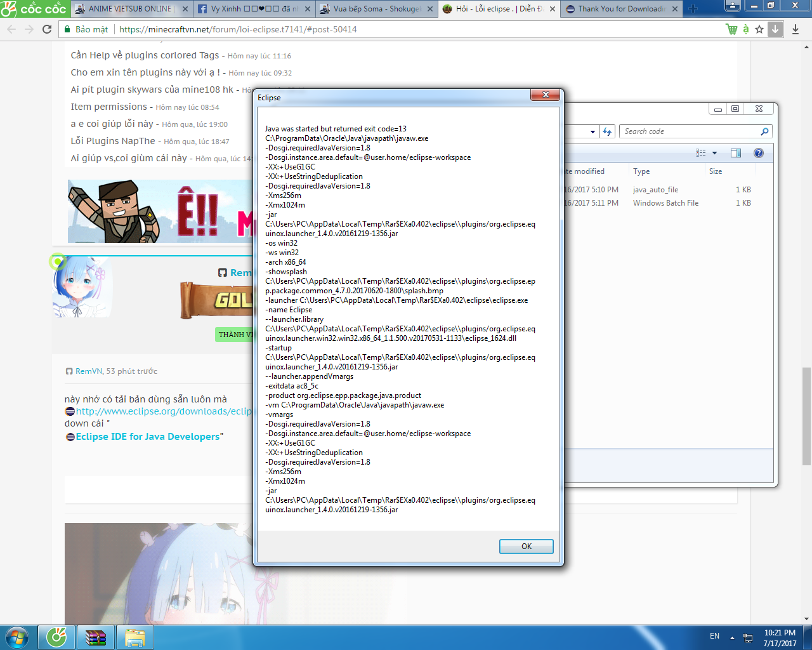Switch to Thank You for Downloading tab
The height and width of the screenshot is (650, 812).
click(621, 9)
